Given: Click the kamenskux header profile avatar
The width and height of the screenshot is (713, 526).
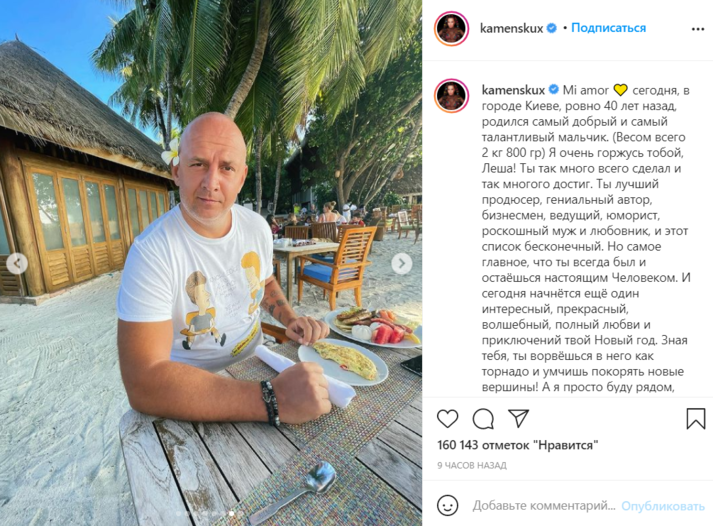Looking at the screenshot, I should pos(451,29).
